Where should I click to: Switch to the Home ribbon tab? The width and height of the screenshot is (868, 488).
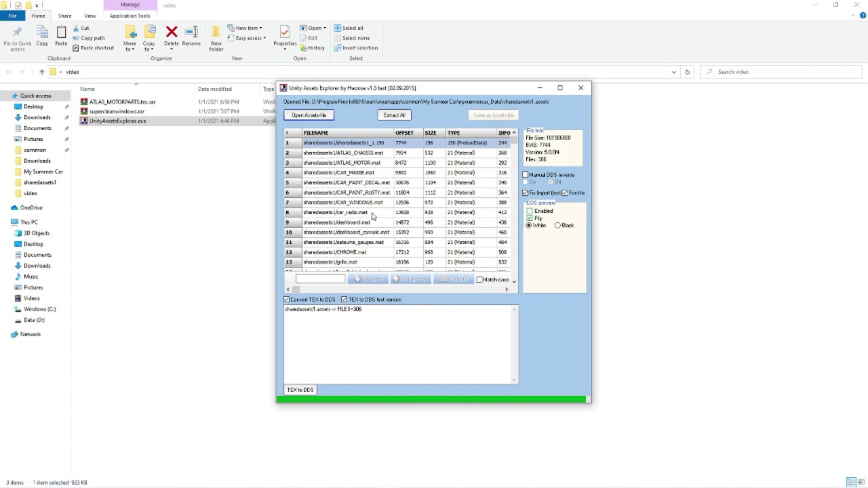(38, 16)
